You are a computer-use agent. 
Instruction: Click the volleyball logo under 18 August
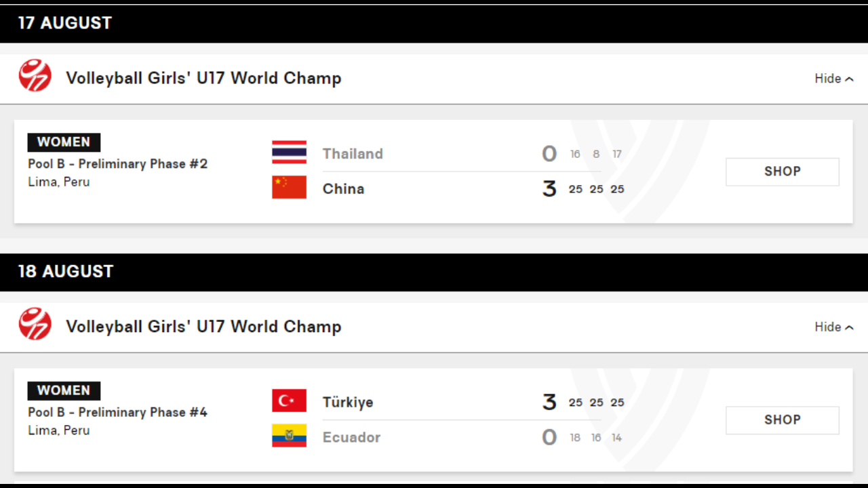[x=35, y=324]
